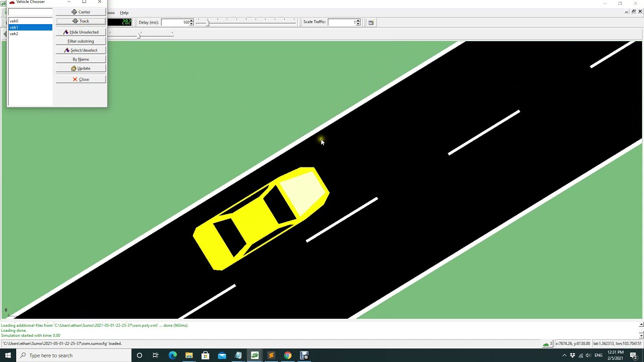
Task: Open the Help menu
Action: [124, 13]
